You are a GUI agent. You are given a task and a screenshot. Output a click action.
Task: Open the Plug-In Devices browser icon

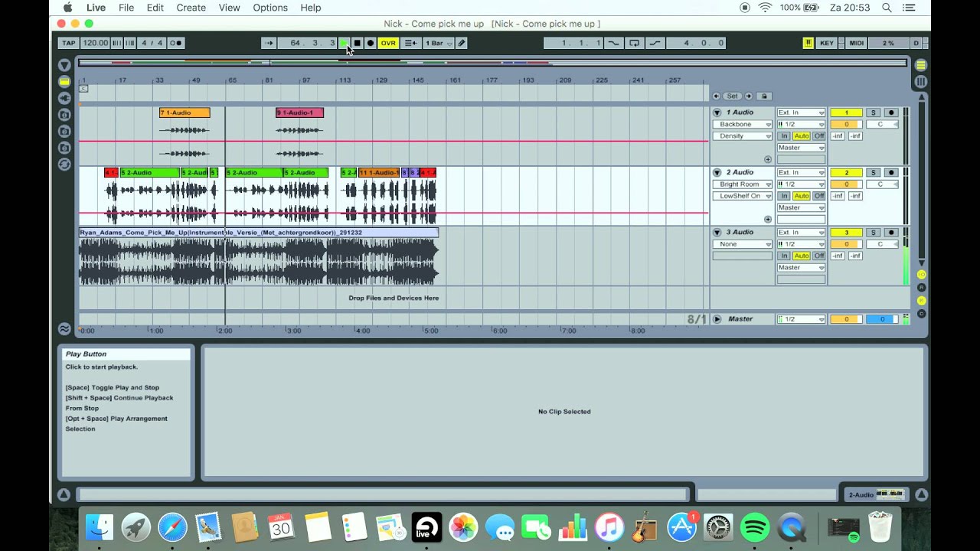click(64, 98)
